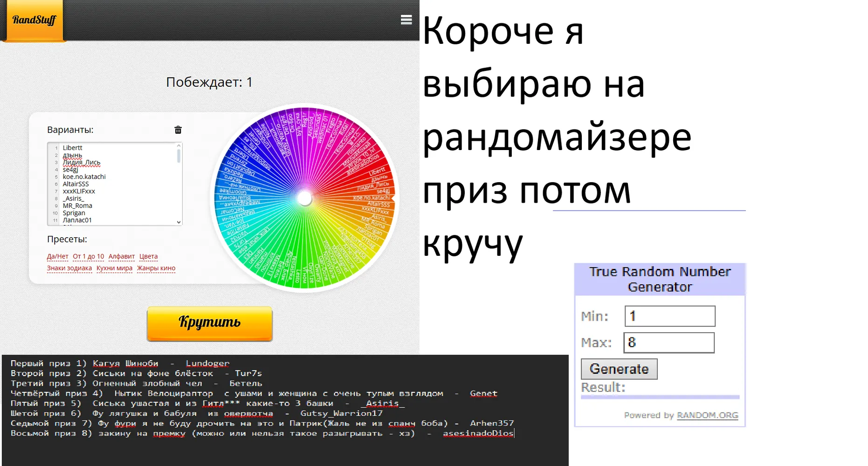This screenshot has height=466, width=868.
Task: Click scroll-down arrow of variants list
Action: point(179,222)
